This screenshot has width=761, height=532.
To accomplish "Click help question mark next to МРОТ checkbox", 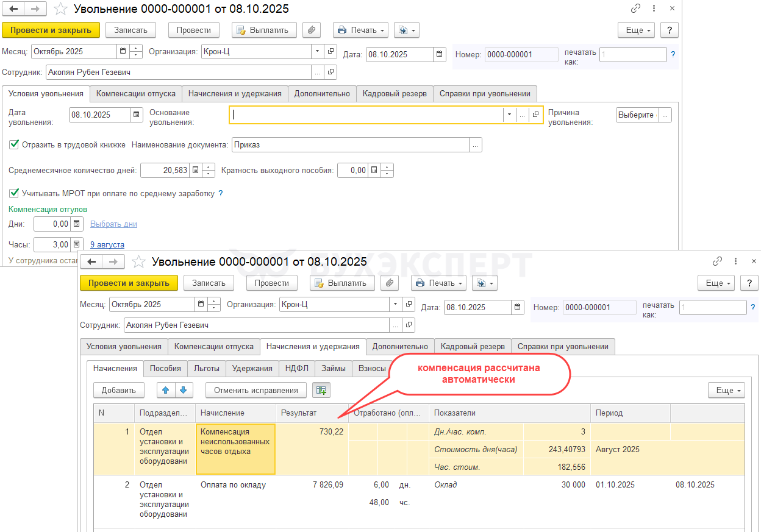I will point(221,194).
